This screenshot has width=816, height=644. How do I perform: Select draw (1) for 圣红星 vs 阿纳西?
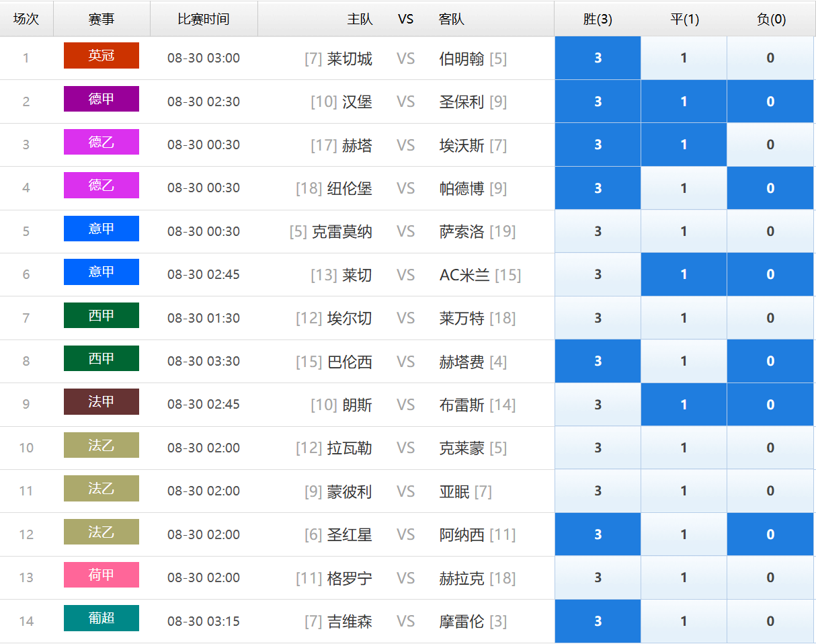coord(684,534)
